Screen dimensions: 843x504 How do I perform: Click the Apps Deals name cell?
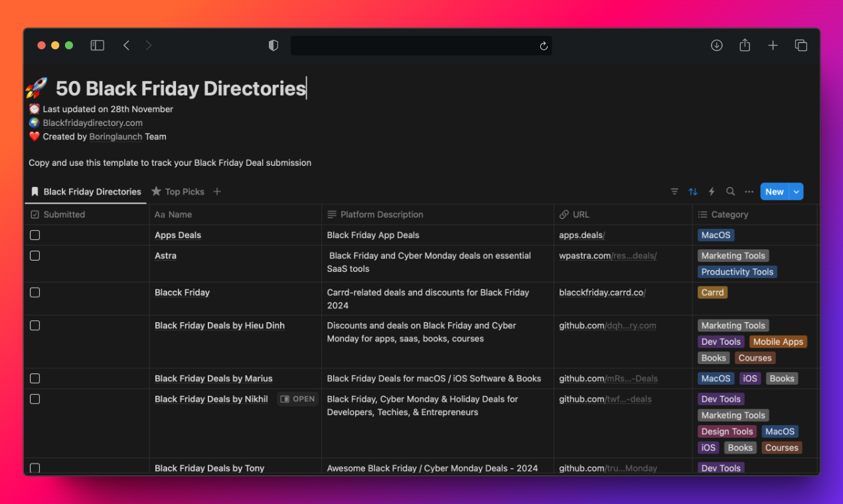(178, 235)
